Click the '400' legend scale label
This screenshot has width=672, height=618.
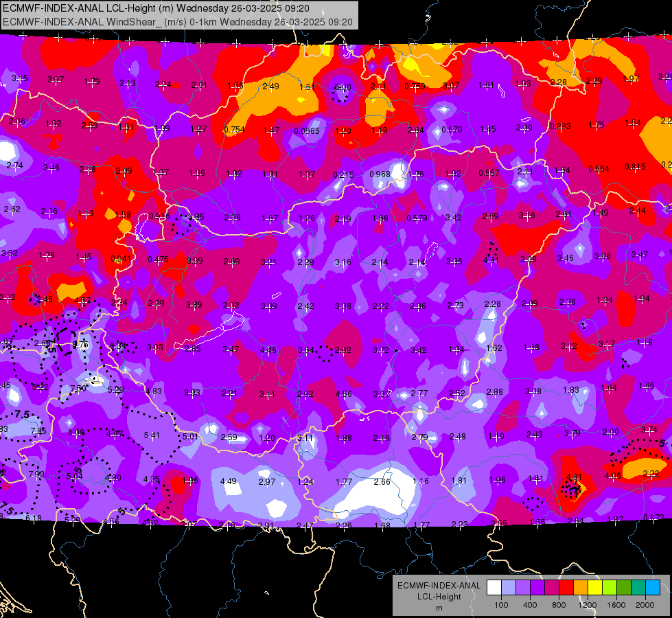[530, 605]
